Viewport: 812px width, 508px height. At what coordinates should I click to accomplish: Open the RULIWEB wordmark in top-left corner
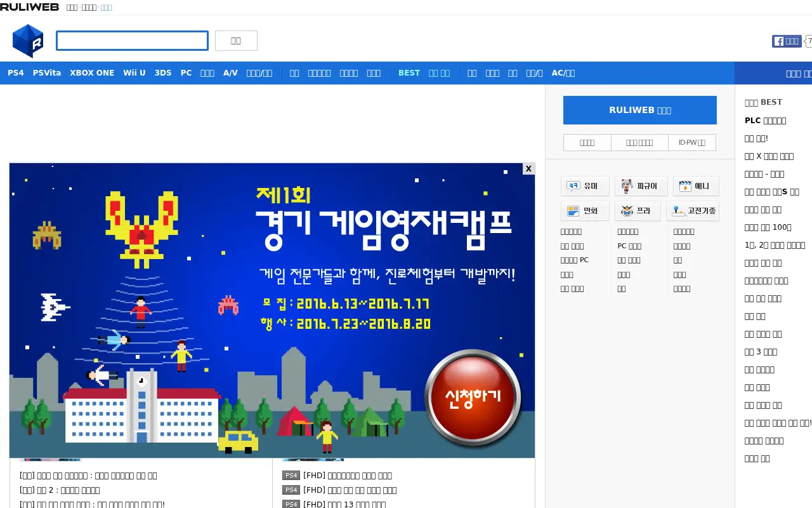click(30, 7)
